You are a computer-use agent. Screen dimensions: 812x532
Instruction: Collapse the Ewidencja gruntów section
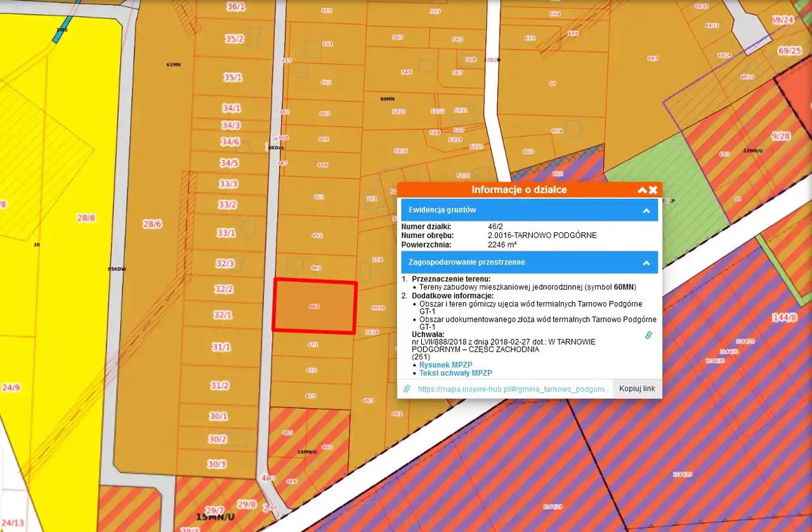tap(646, 210)
